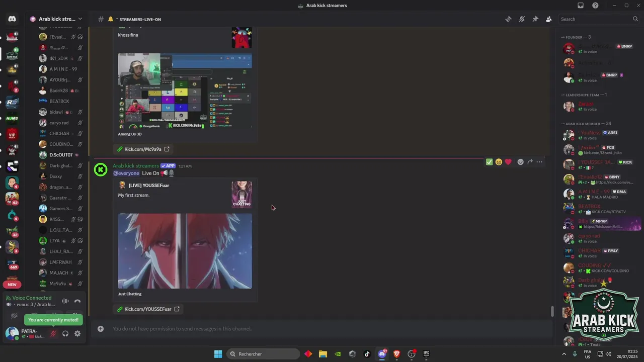The image size is (644, 362).
Task: Toggle noise suppression
Action: point(65,301)
